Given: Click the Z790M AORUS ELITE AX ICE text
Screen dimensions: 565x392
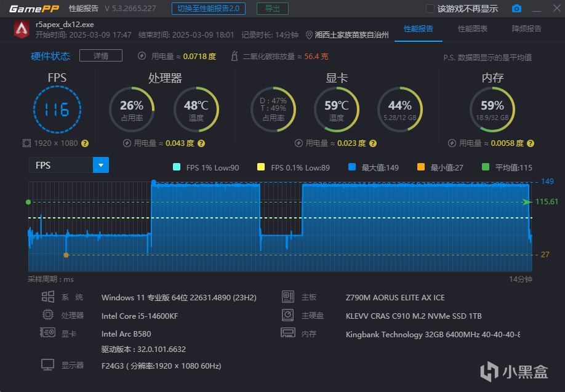Looking at the screenshot, I should [395, 298].
